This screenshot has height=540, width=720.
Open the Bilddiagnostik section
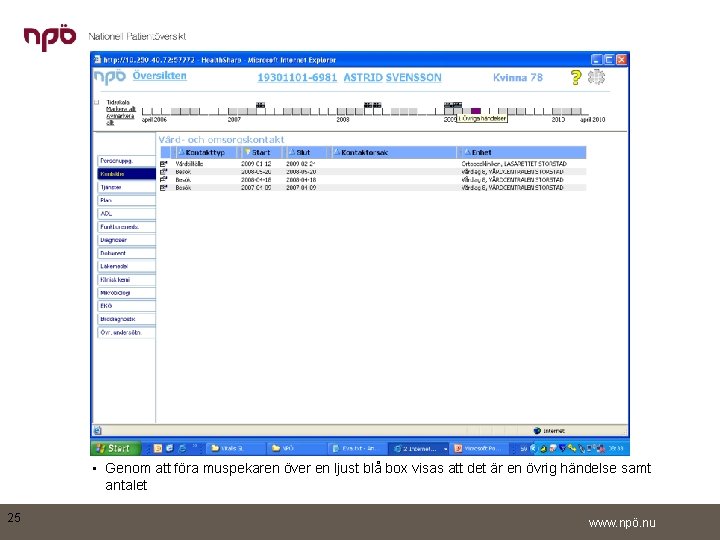(126, 319)
